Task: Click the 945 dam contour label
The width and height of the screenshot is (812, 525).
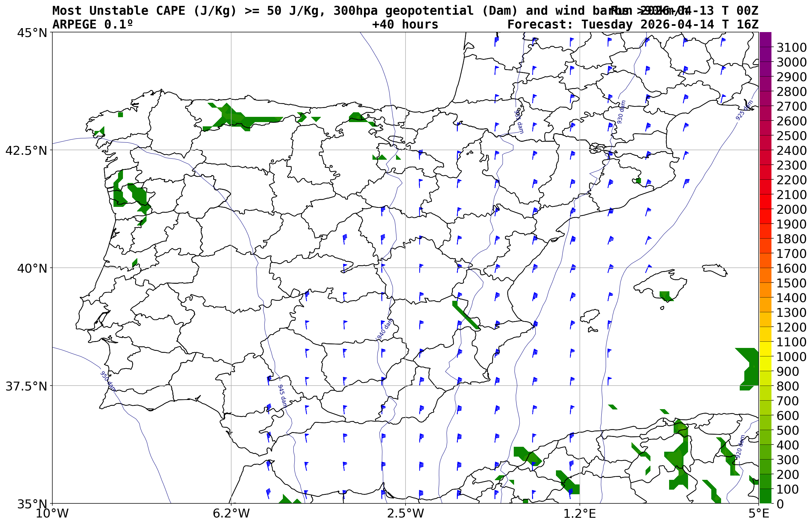Action: point(282,396)
